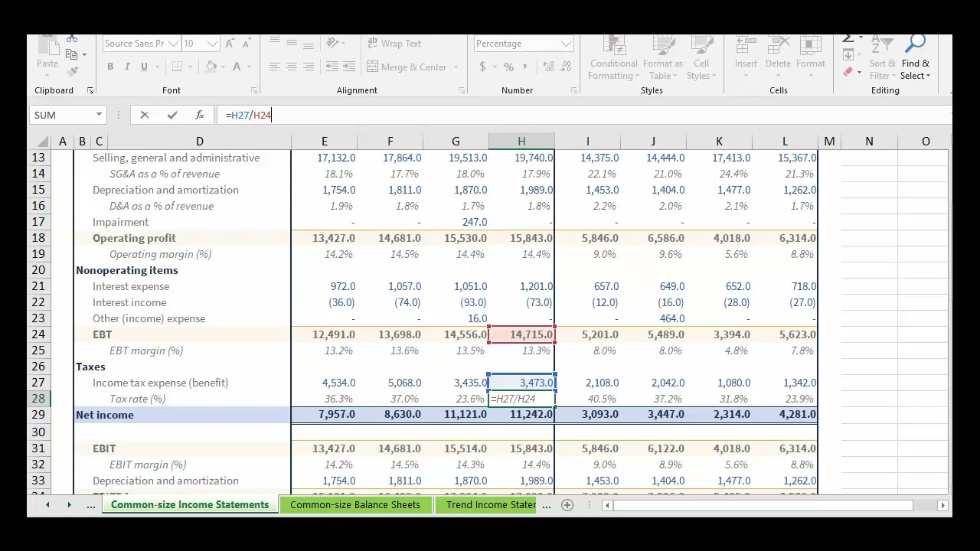Click Decrease Indent icon

click(x=332, y=67)
